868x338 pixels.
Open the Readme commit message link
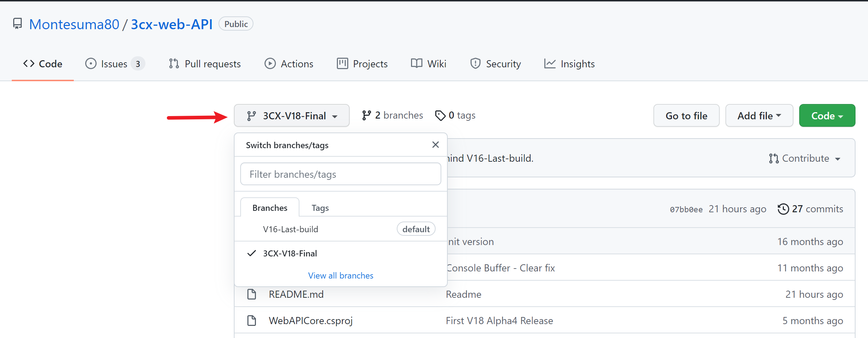tap(463, 294)
